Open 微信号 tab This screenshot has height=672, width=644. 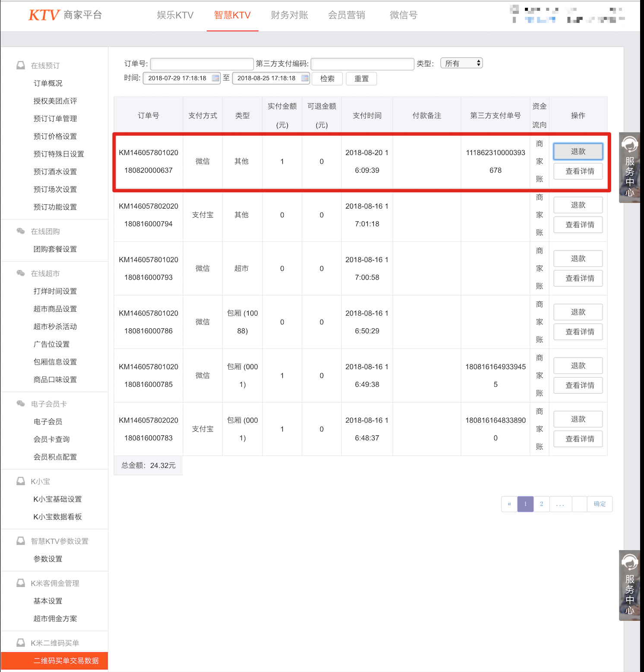pyautogui.click(x=404, y=15)
